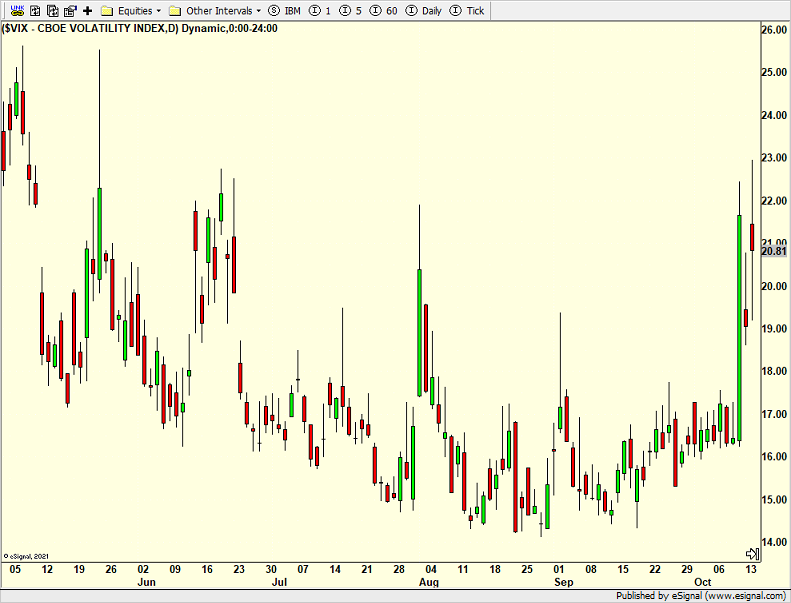The width and height of the screenshot is (791, 603).
Task: Click the stacked double-page toolbar icon
Action: coord(54,10)
